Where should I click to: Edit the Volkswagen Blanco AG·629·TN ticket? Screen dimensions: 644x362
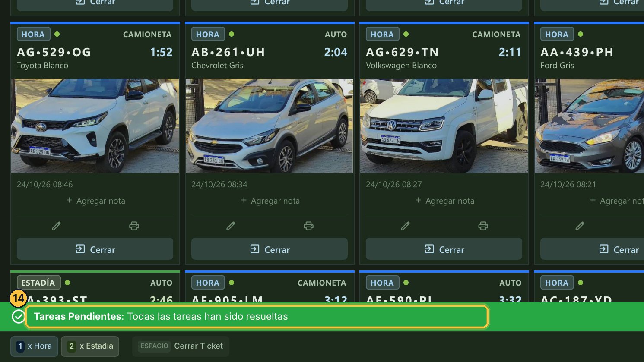[405, 226]
